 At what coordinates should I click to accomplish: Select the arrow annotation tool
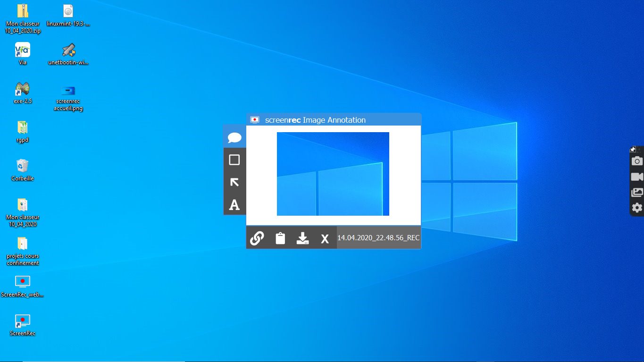[x=234, y=182]
